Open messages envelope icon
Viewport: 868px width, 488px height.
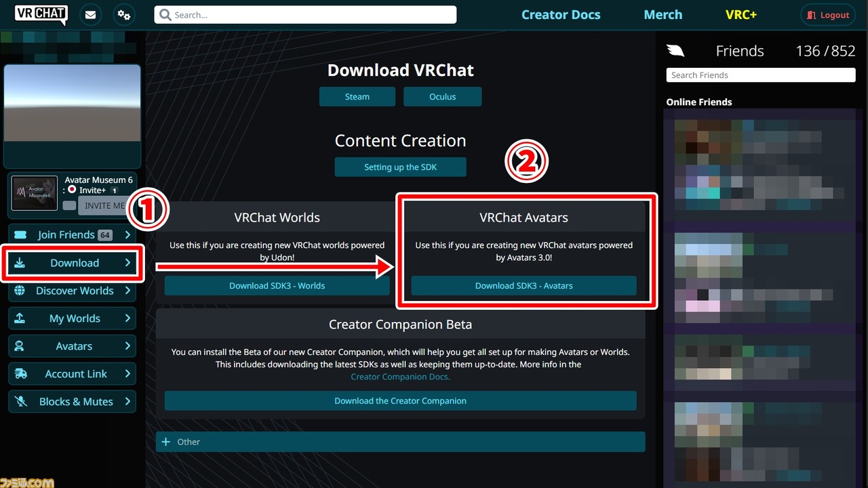(90, 14)
